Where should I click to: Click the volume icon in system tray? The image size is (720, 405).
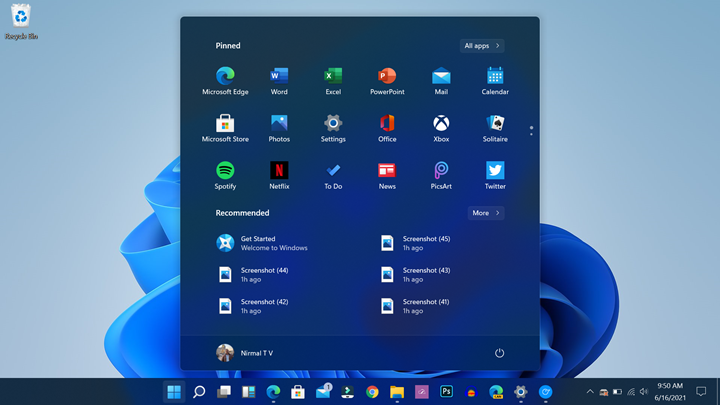coord(644,392)
